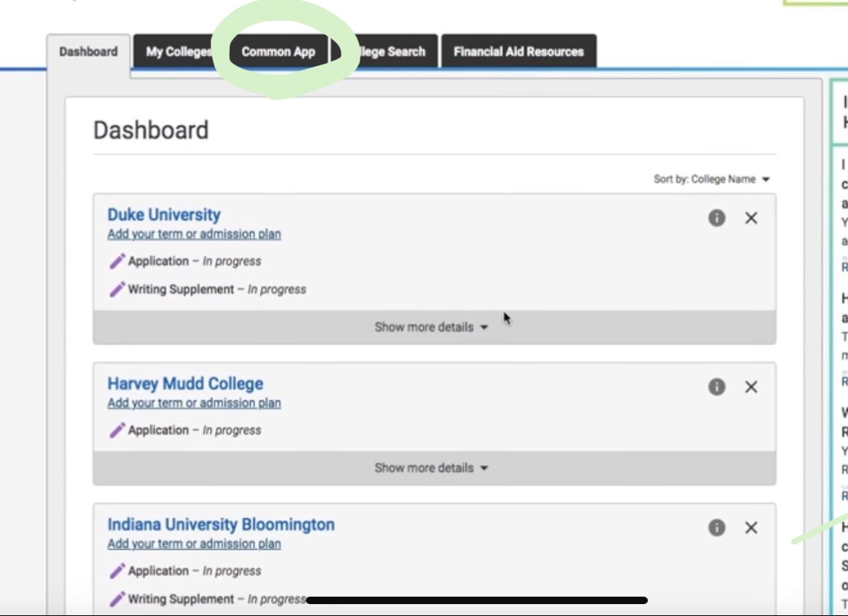Screen dimensions: 848x616
Task: Click pencil icon beside Harvey Mudd Application
Action: tap(117, 430)
